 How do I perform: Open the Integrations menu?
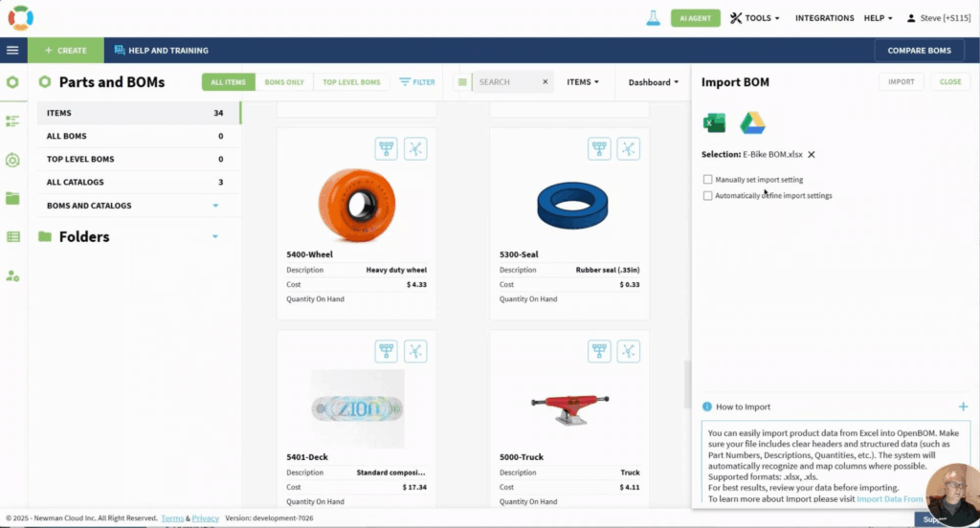(824, 18)
